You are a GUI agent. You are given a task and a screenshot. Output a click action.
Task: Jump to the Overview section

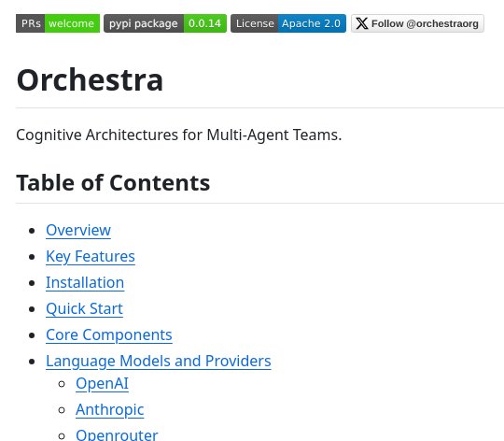[78, 231]
